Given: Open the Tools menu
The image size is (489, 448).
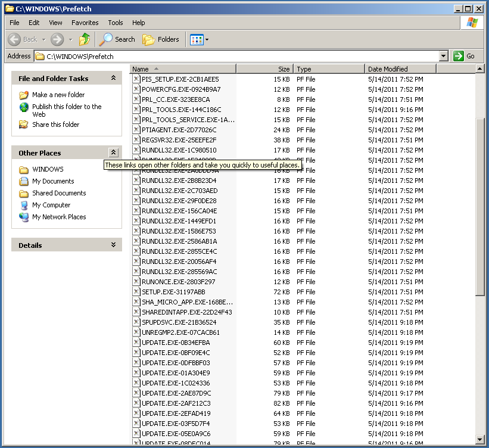Looking at the screenshot, I should click(116, 23).
